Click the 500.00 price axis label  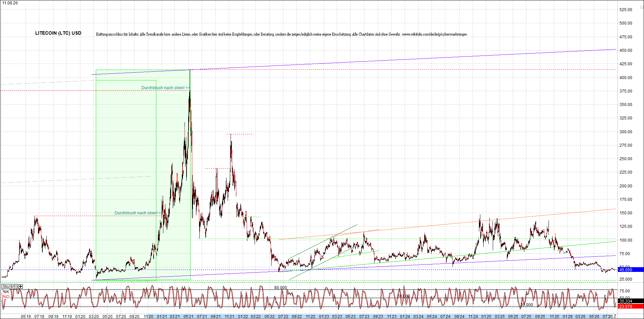coord(626,23)
